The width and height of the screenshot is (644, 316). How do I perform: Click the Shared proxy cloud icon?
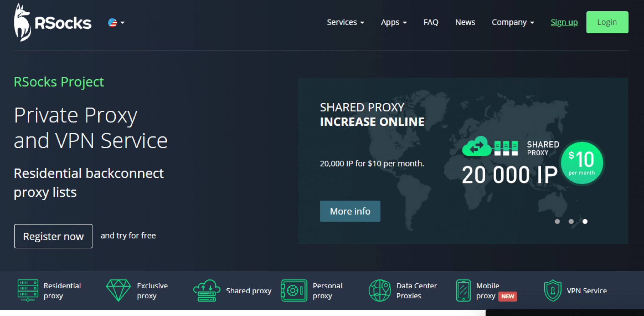[x=207, y=290]
